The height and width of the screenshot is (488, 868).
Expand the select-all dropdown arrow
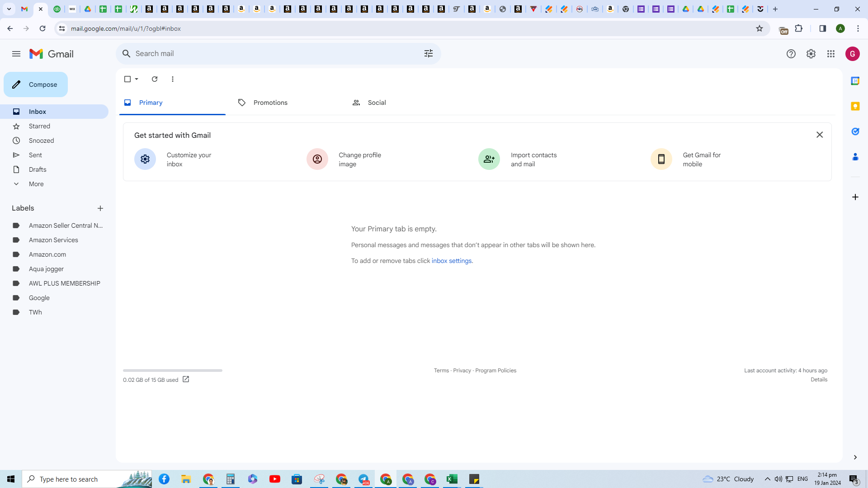[137, 79]
